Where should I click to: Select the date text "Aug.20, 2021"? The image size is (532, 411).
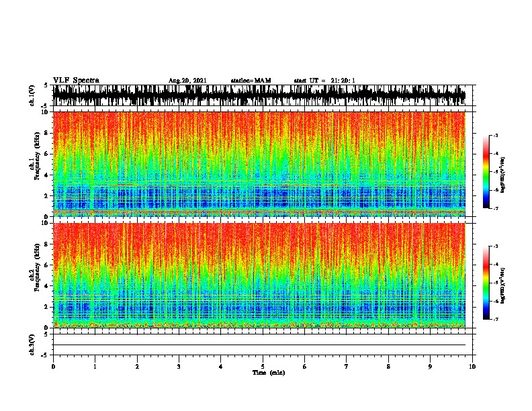187,81
